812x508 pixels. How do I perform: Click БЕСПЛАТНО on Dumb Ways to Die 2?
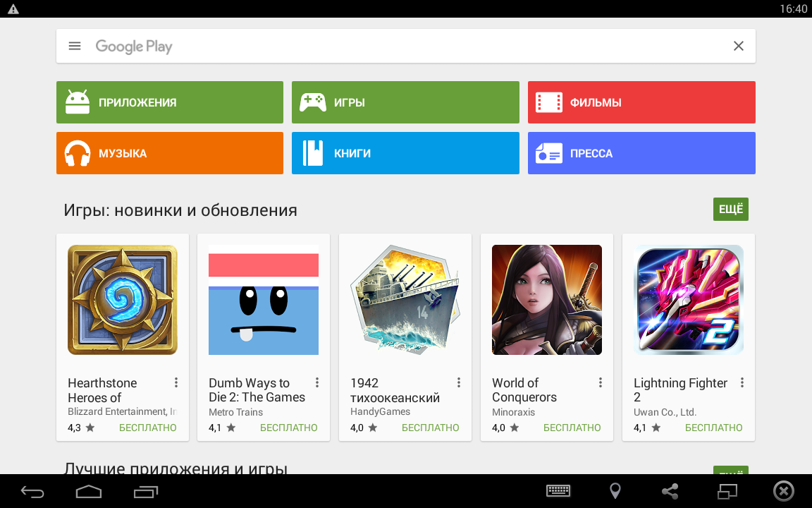(x=288, y=428)
